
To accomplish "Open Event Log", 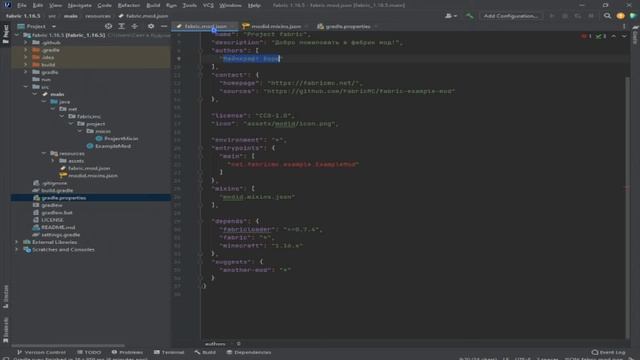I will point(609,352).
